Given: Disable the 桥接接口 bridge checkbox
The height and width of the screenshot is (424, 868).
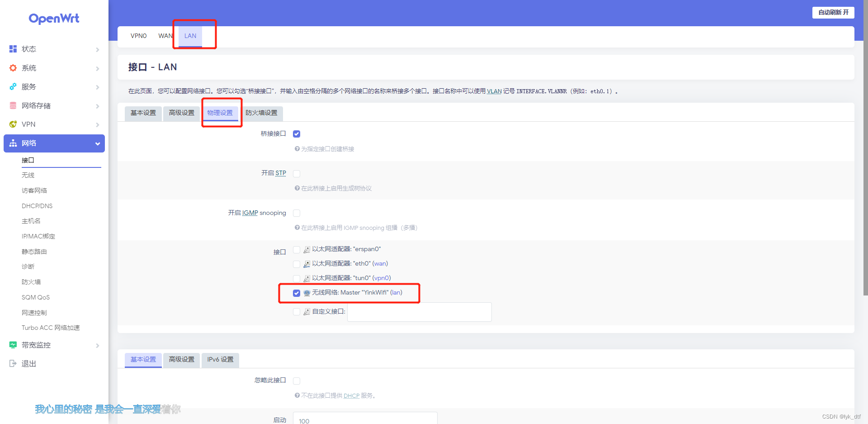Looking at the screenshot, I should tap(297, 133).
